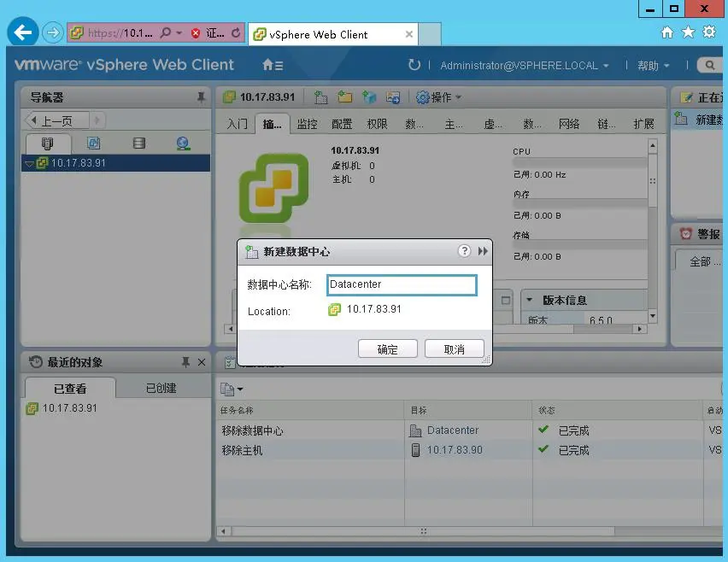Open help in 新建数据中心 dialog
The width and height of the screenshot is (728, 562).
tap(464, 251)
